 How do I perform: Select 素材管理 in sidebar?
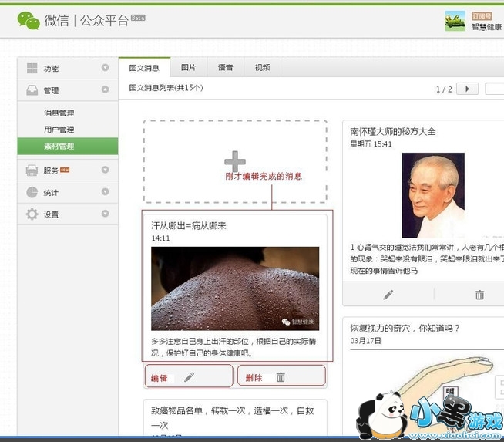point(68,146)
